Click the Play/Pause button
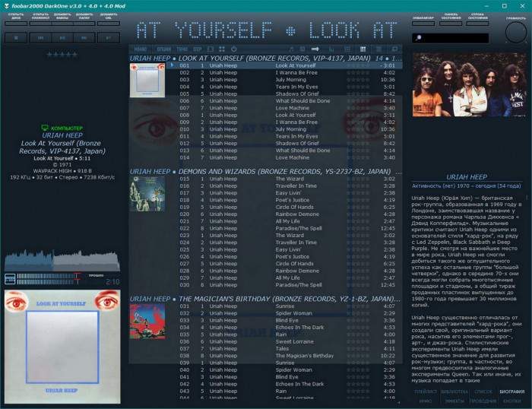 62,38
